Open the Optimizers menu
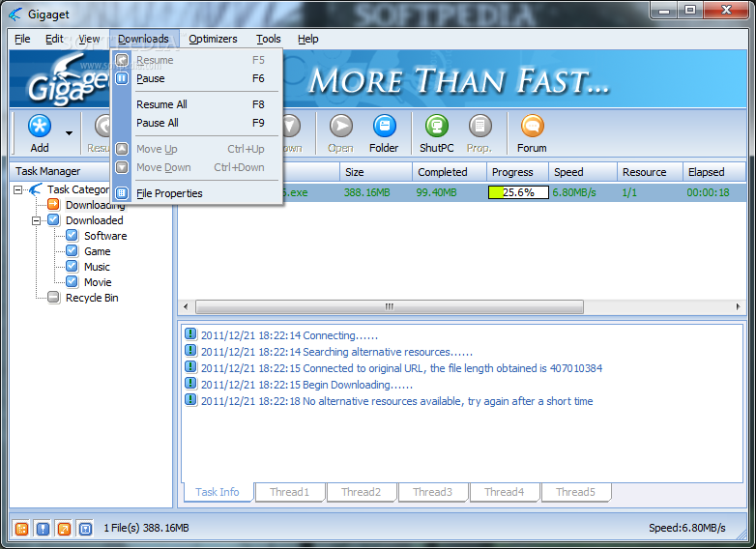Viewport: 756px width, 549px height. click(x=213, y=39)
